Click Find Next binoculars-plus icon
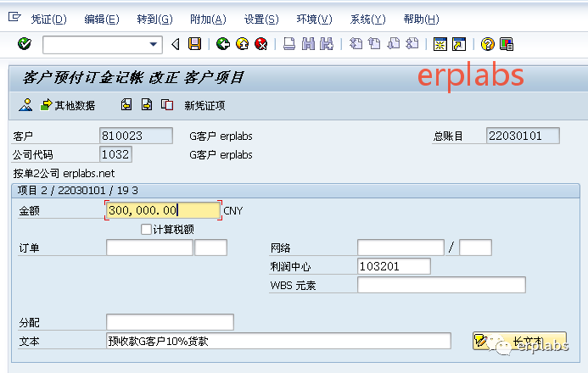 [327, 44]
